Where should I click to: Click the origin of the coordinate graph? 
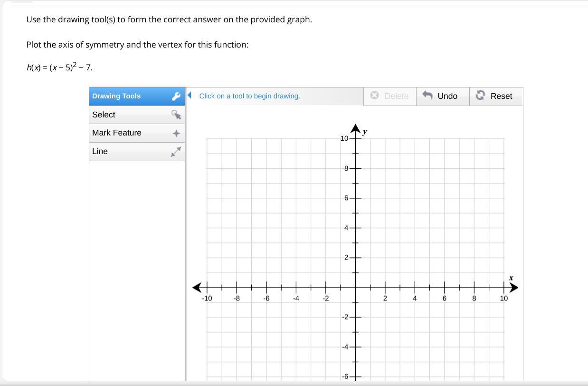click(355, 288)
